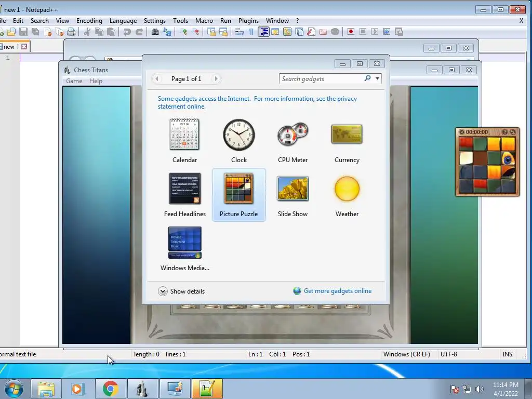The height and width of the screenshot is (399, 532).
Task: Expand Show details in gadget gallery
Action: pos(181,291)
